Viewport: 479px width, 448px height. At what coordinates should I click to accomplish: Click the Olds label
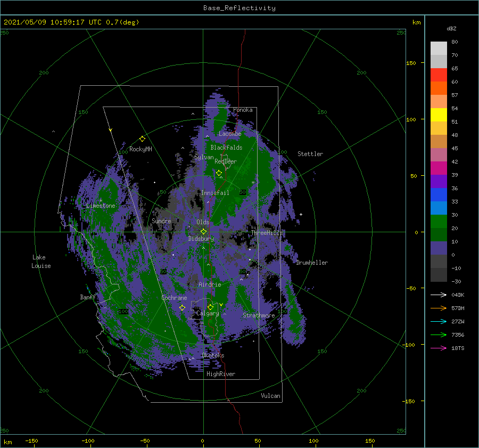203,222
